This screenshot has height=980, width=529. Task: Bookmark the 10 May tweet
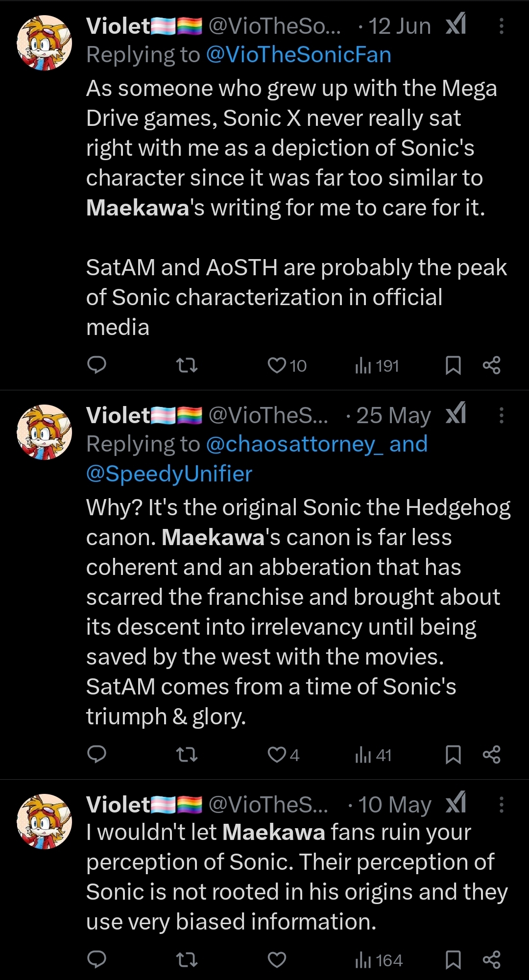click(x=453, y=959)
